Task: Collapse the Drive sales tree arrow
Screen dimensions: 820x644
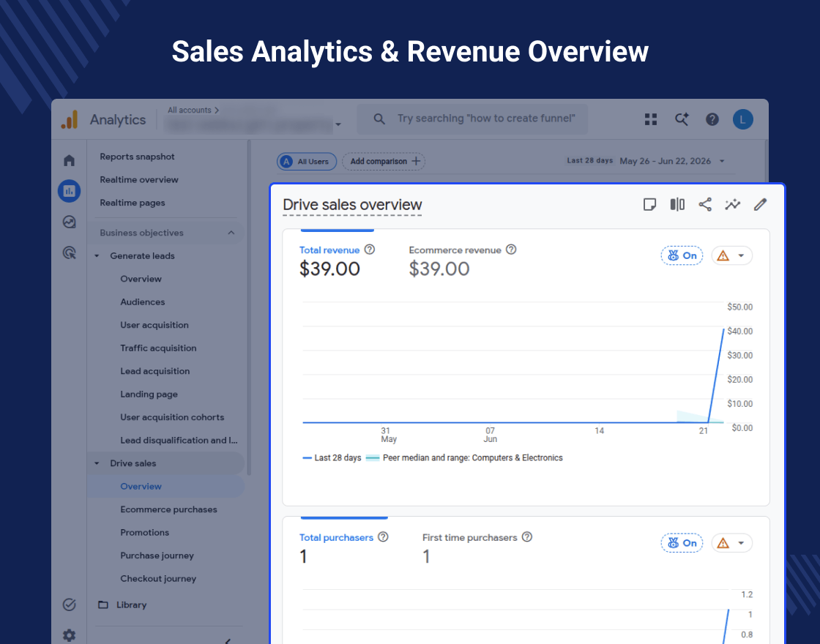Action: click(97, 464)
